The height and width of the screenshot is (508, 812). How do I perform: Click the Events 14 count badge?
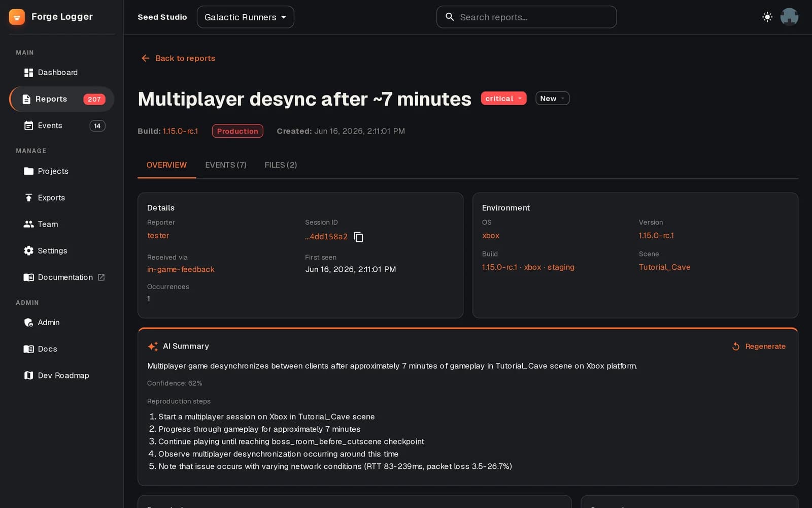[x=97, y=126]
